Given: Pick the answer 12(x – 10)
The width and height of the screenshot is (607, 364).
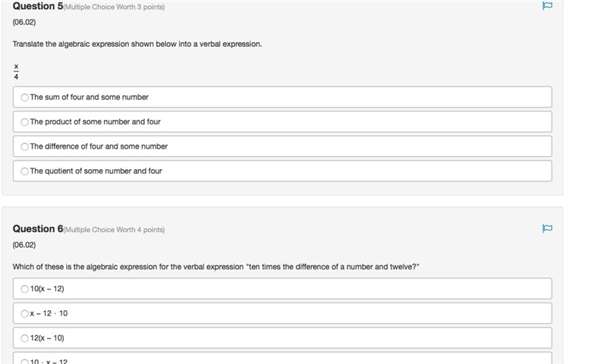Looking at the screenshot, I should pyautogui.click(x=25, y=338).
